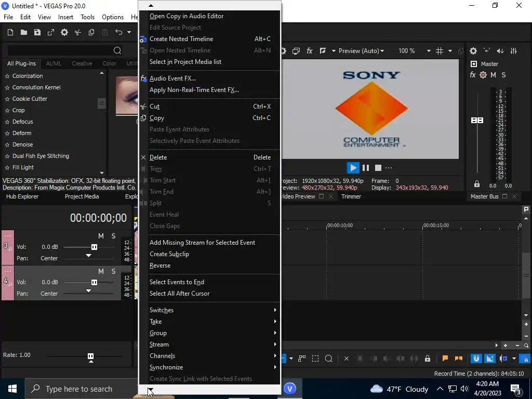Choose Open Copy in Audio Editor
Screen dimensions: 532x399
coord(209,16)
